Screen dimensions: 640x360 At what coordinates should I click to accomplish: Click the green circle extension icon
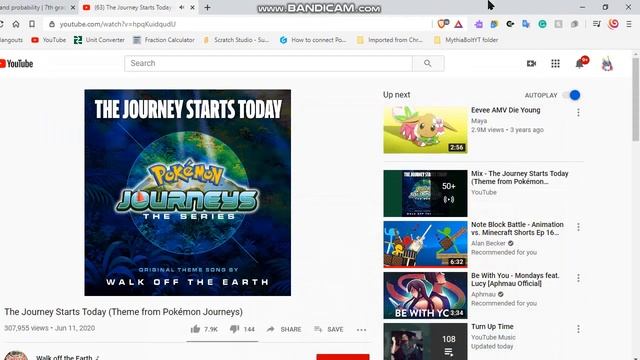point(542,24)
